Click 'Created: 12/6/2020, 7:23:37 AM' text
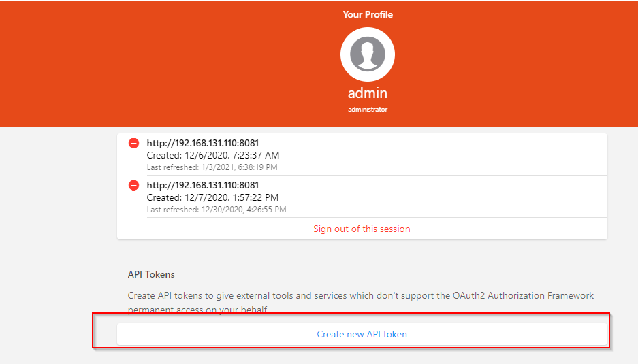The width and height of the screenshot is (638, 364). 213,155
